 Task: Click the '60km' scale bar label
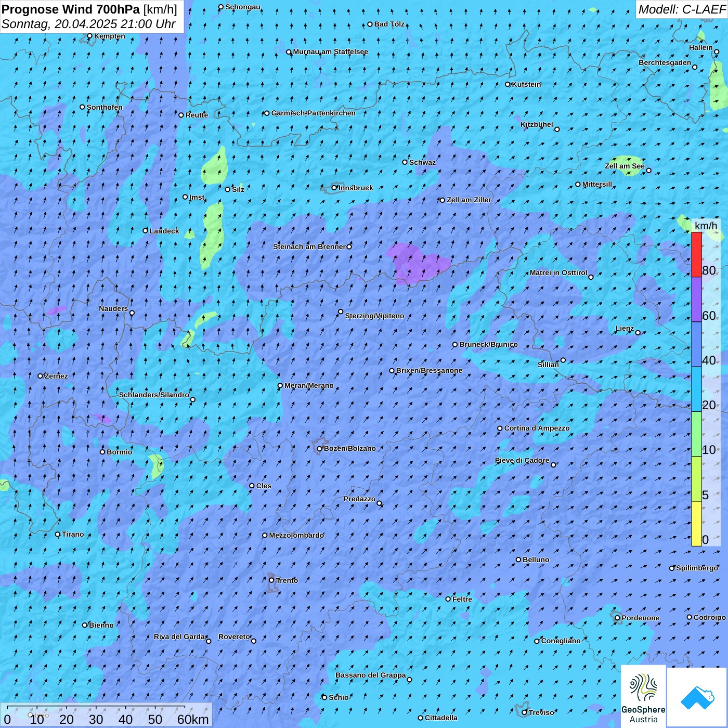tap(193, 719)
